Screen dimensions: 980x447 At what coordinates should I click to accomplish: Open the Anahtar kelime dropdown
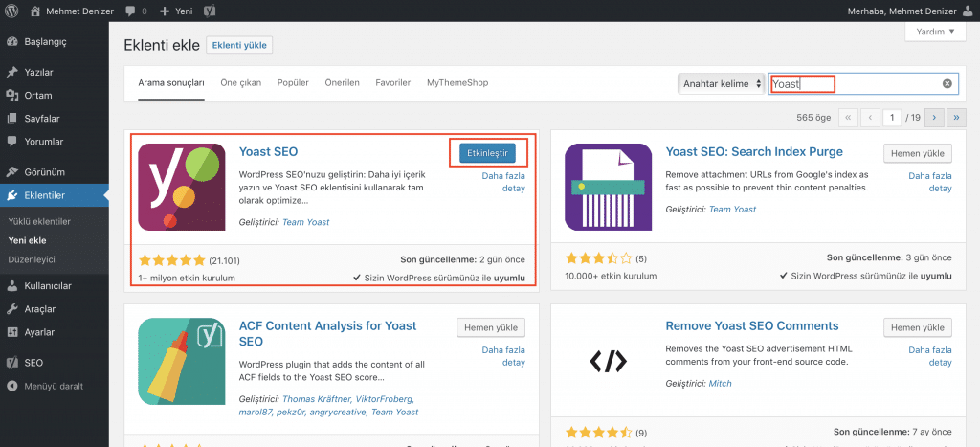pos(722,83)
